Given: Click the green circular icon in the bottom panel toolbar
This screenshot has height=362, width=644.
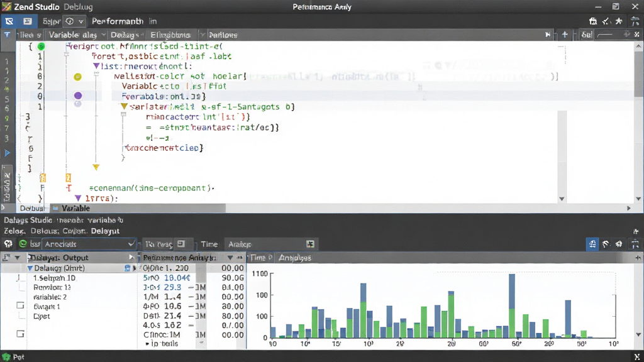Looking at the screenshot, I should click(23, 244).
